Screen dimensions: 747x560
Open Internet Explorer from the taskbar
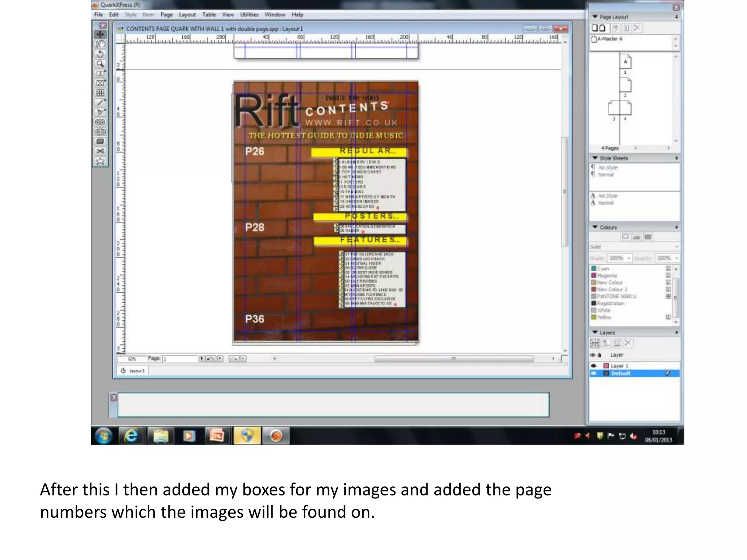131,436
